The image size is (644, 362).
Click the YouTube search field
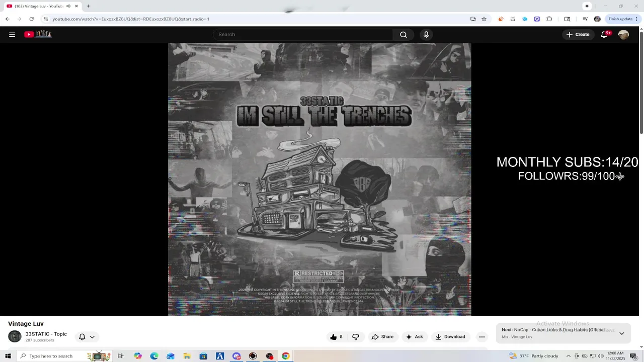303,35
